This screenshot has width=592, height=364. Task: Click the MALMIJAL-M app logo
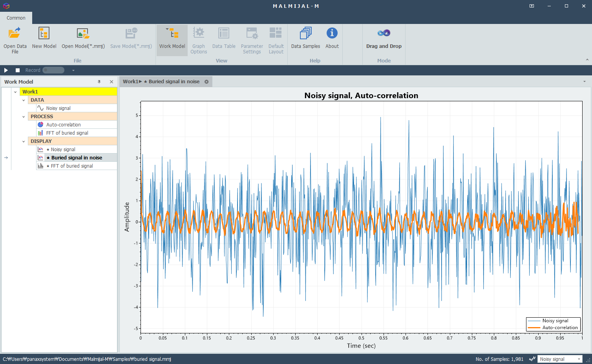click(x=6, y=6)
